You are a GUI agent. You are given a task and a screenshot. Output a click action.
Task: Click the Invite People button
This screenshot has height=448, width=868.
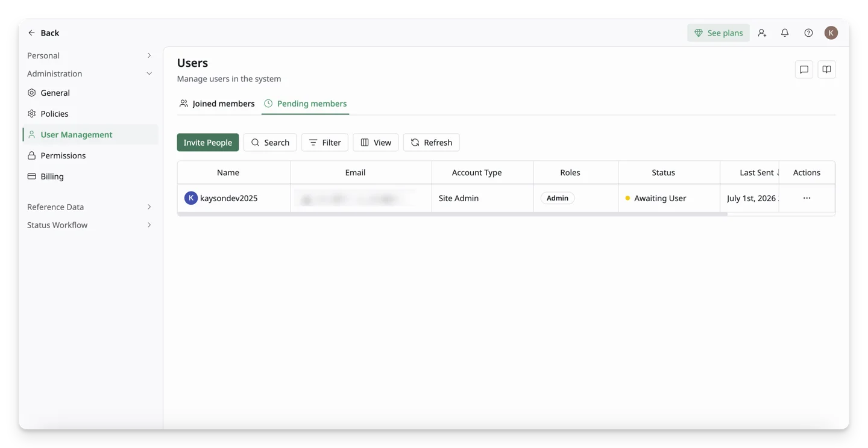[x=208, y=143]
